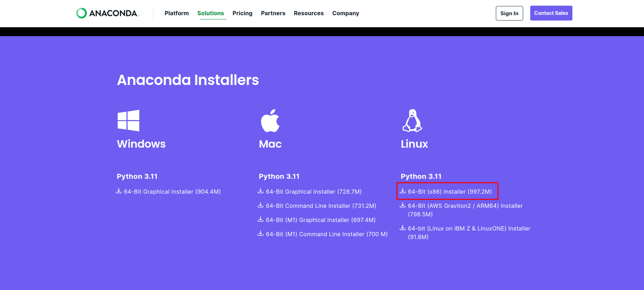
Task: Download 64-Bit (M1) Graphical Installer (697.4M)
Action: [321, 220]
